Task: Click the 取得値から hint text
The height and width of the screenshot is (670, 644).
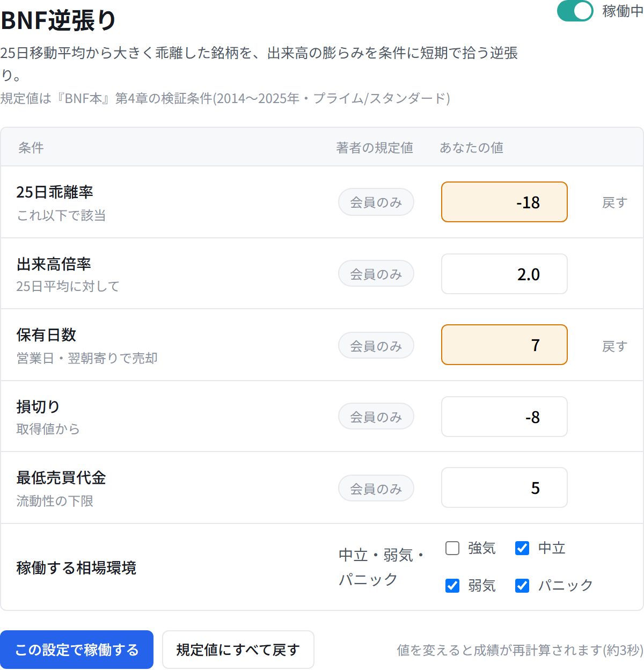Action: click(48, 429)
